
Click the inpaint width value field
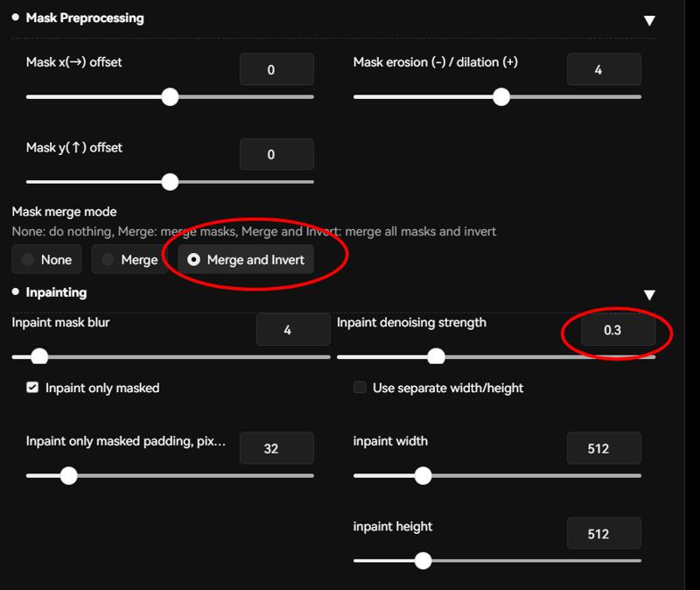(604, 448)
